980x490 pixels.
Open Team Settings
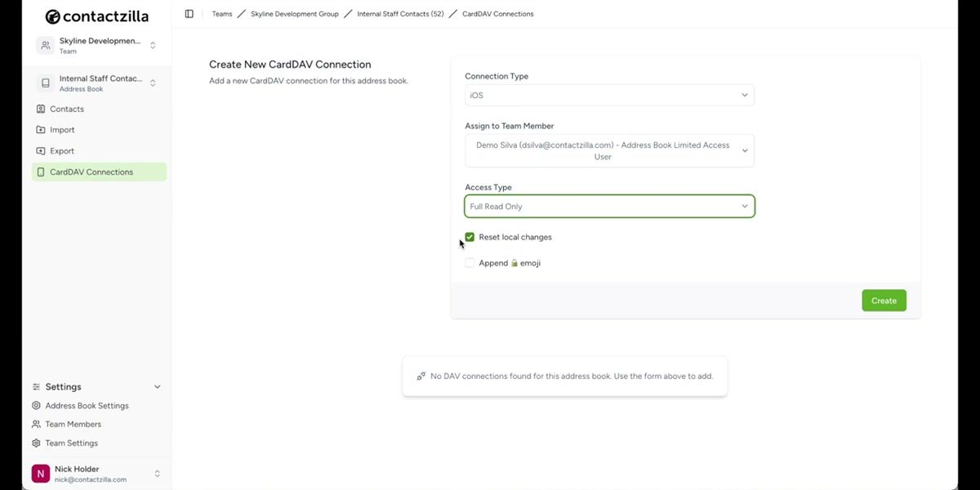coord(71,443)
